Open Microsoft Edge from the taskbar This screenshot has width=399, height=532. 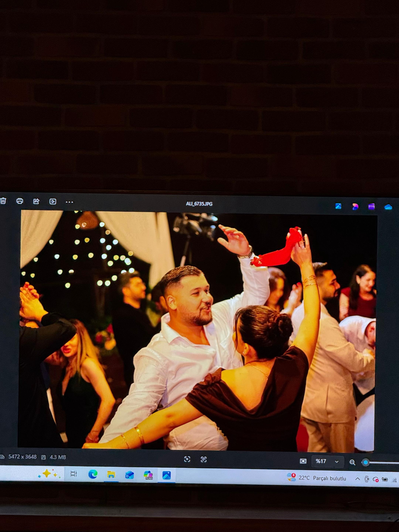[x=93, y=474]
